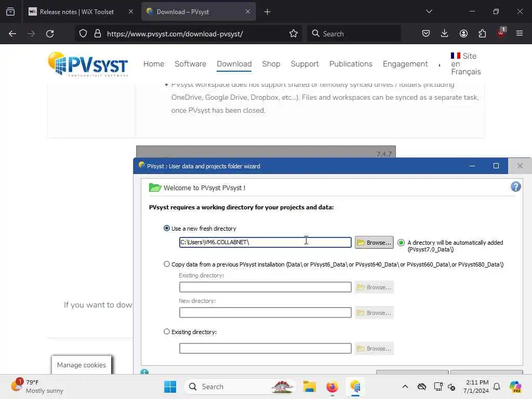532x399 pixels.
Task: Expand the list all tabs chevron
Action: [429, 11]
